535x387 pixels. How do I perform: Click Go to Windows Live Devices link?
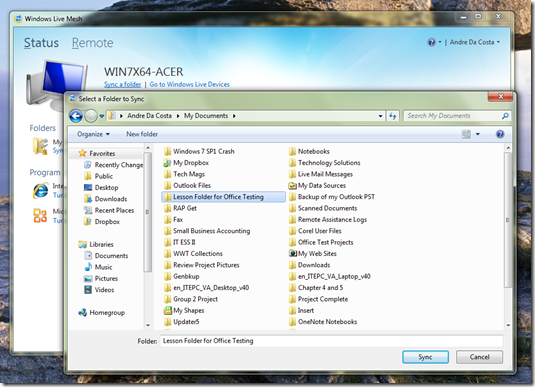coord(190,84)
